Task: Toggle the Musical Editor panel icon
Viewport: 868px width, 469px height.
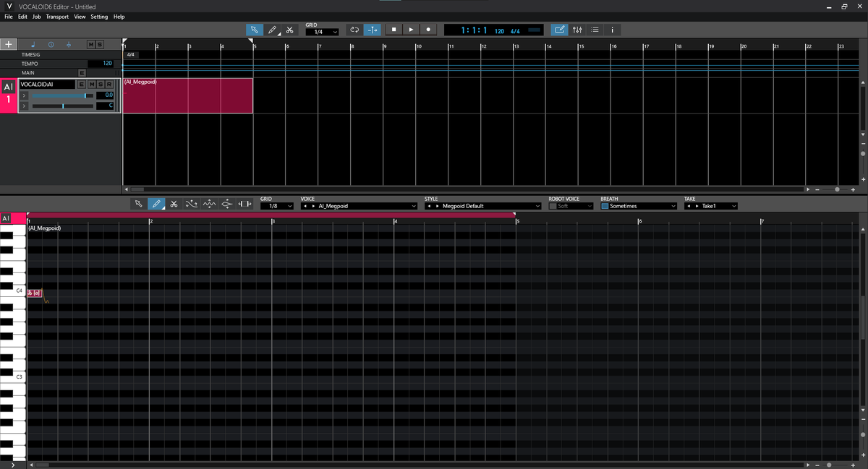Action: coord(559,30)
